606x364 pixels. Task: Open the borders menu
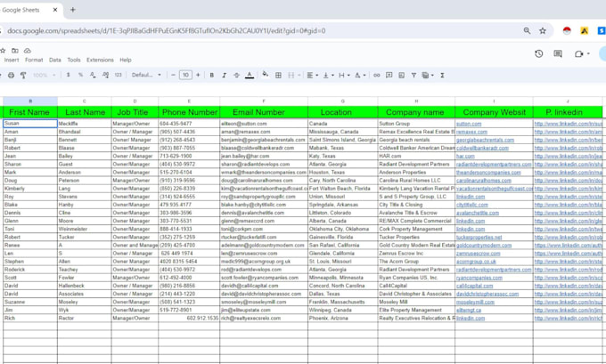[278, 76]
